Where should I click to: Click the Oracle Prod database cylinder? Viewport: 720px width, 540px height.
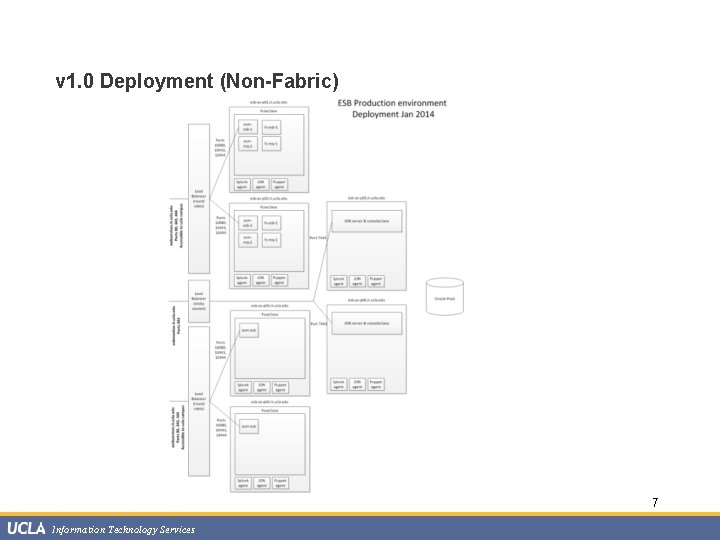pos(444,297)
